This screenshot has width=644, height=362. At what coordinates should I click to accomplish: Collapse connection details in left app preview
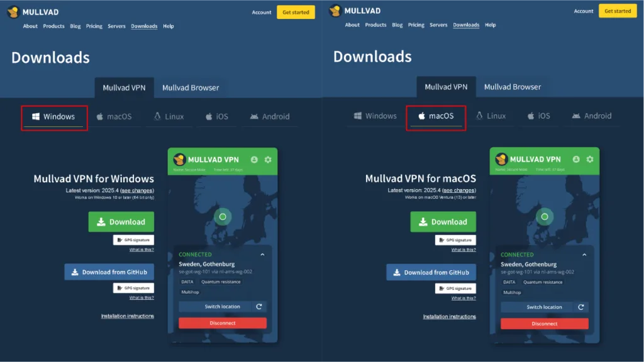[262, 255]
